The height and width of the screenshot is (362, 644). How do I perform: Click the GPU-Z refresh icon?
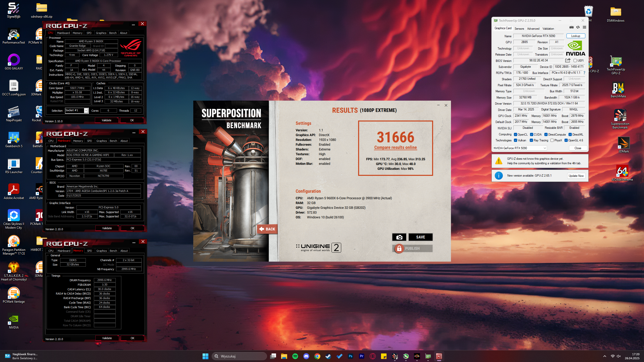tap(578, 27)
